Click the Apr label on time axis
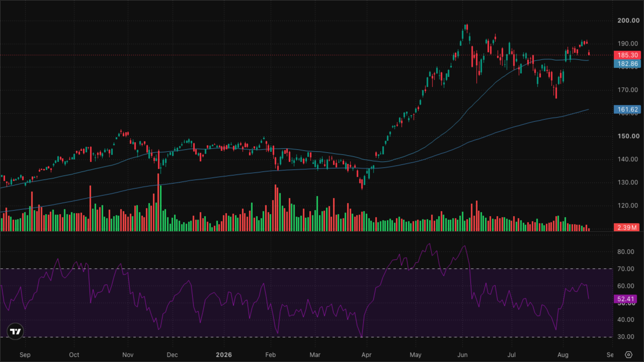Screen dimensions: 644x362 [367, 355]
